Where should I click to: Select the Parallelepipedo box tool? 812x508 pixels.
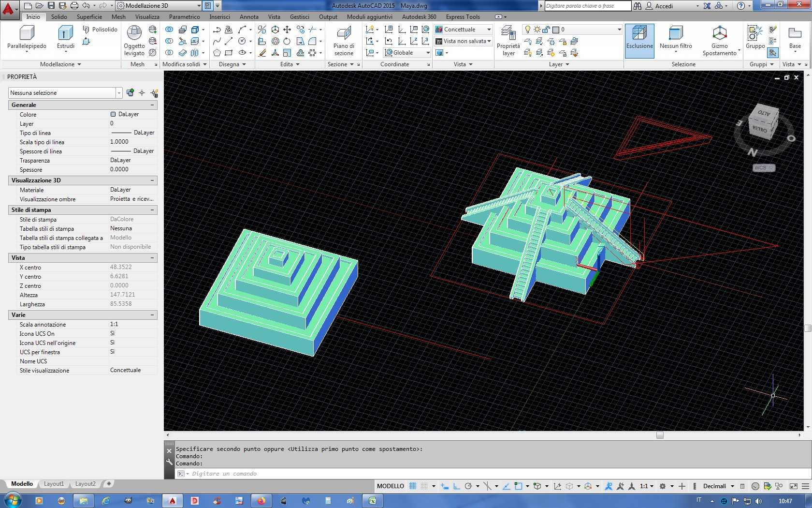(27, 38)
